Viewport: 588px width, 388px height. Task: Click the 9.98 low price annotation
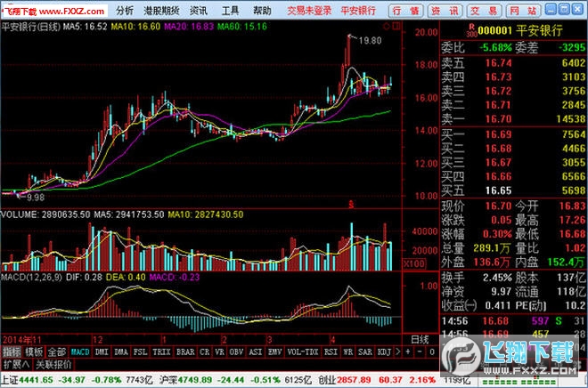pos(36,198)
